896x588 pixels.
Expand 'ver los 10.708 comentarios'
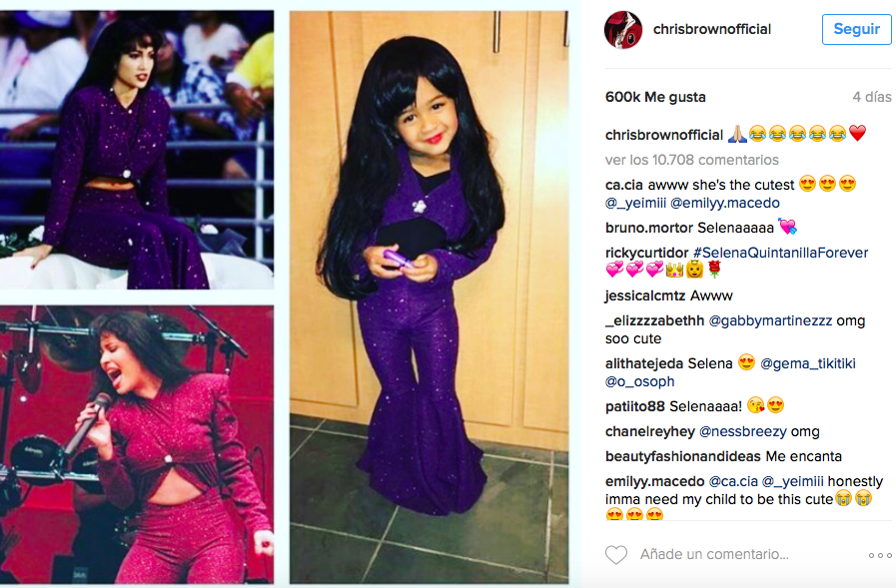[x=692, y=160]
